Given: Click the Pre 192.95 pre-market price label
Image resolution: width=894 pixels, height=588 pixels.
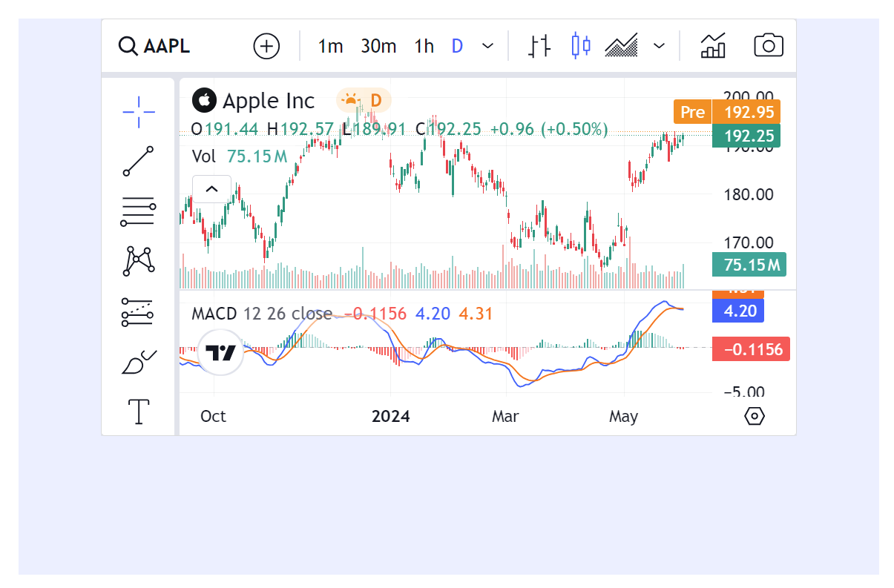Looking at the screenshot, I should [x=727, y=112].
